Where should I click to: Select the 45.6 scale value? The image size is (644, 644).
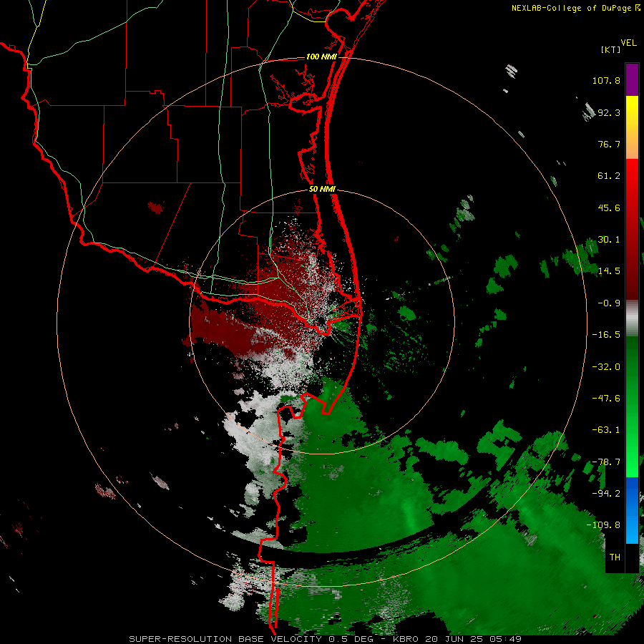[x=609, y=208]
